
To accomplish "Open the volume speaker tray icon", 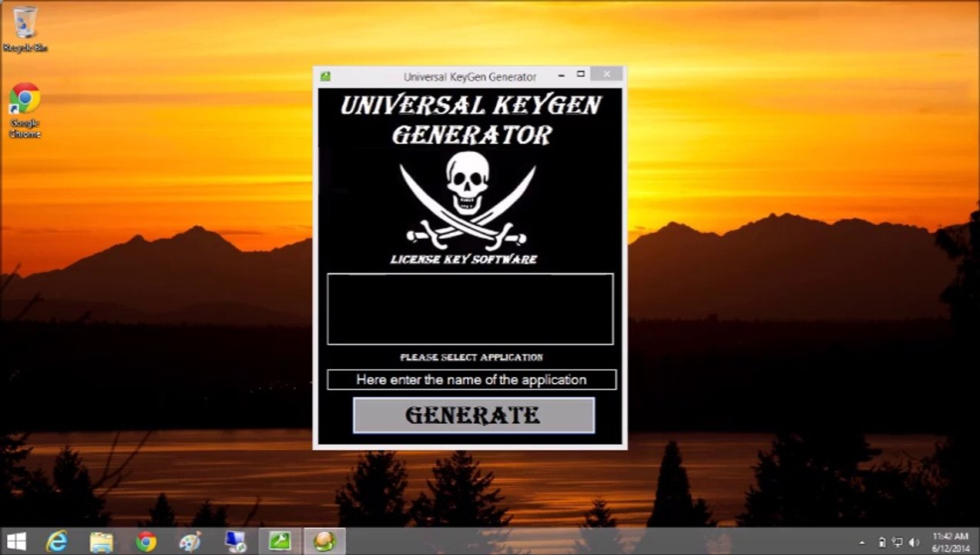I will [915, 543].
